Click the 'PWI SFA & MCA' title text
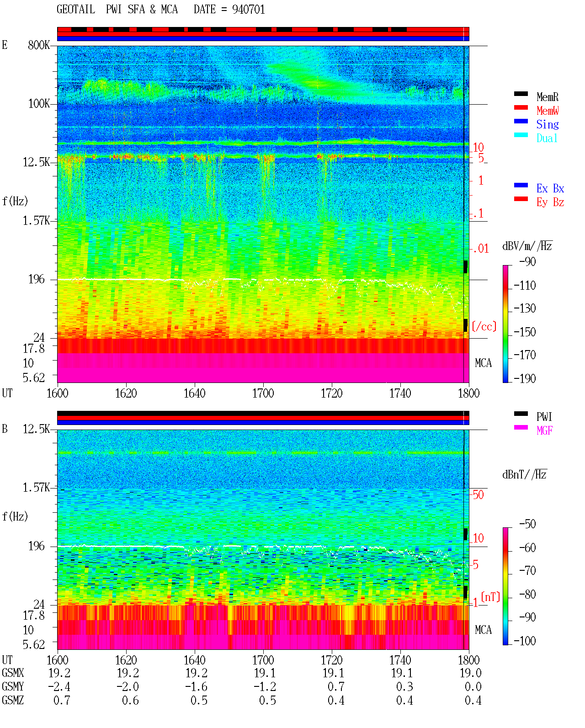Image resolution: width=585 pixels, height=728 pixels. tap(142, 10)
